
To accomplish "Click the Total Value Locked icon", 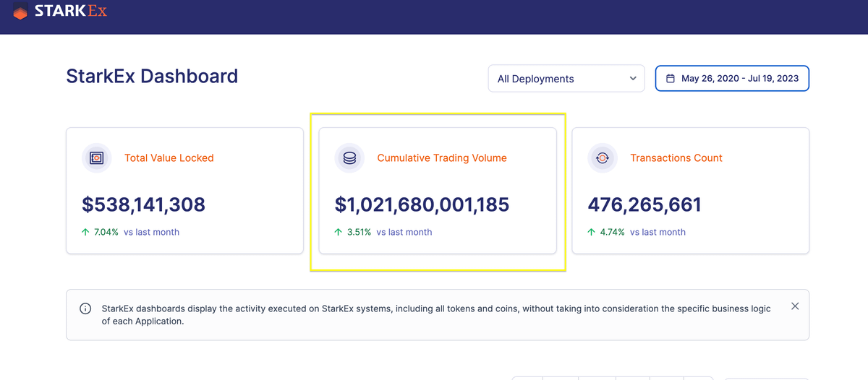I will 96,157.
